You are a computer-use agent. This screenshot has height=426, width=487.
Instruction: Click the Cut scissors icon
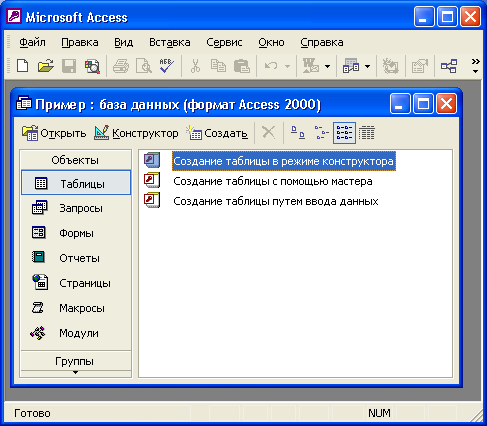[195, 66]
